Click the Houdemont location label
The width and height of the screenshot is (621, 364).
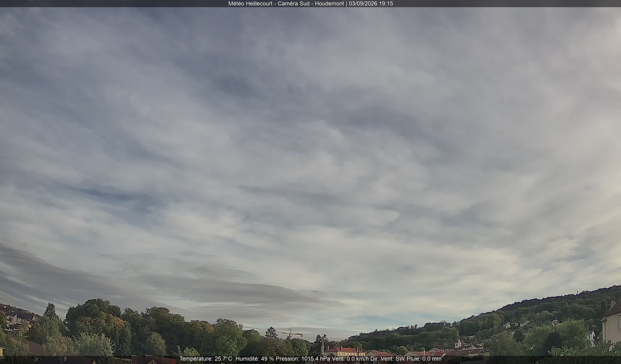(329, 3)
